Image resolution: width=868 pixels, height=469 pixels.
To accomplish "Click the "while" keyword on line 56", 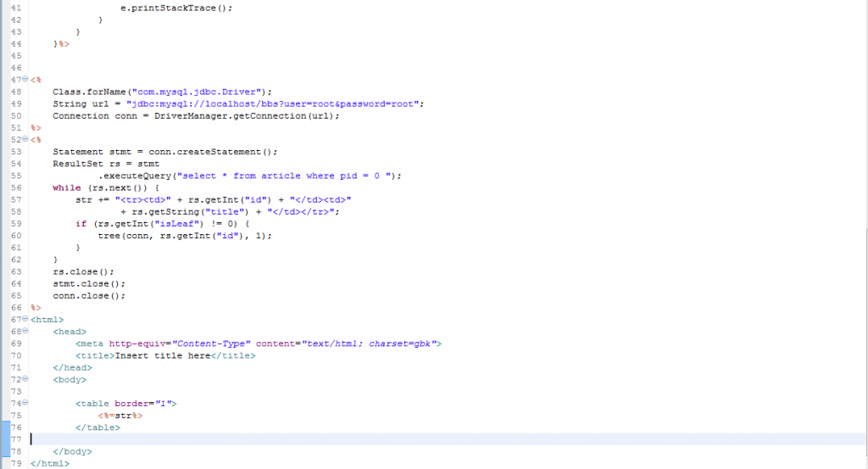I will click(66, 187).
